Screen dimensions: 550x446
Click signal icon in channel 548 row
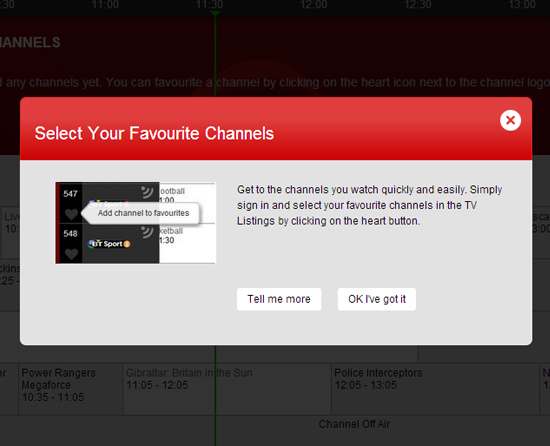tap(147, 232)
